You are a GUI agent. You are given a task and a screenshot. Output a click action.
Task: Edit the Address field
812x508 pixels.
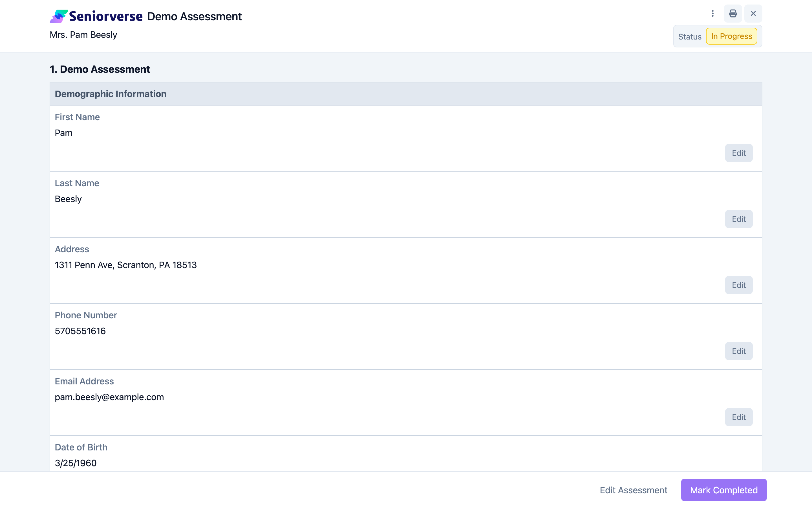click(x=739, y=285)
